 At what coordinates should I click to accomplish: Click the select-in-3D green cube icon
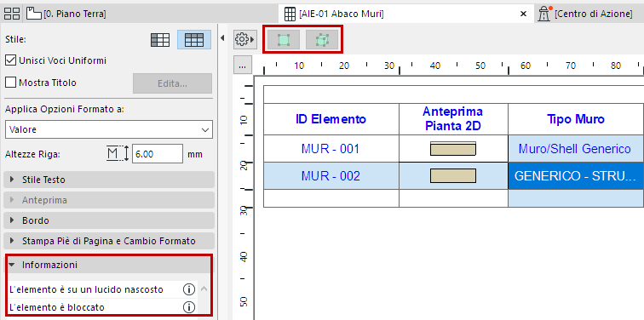coord(322,40)
